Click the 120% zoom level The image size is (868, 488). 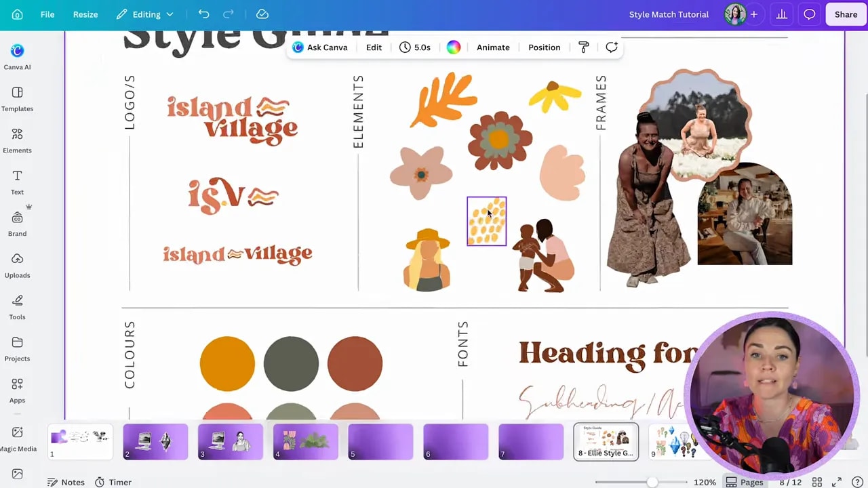705,482
